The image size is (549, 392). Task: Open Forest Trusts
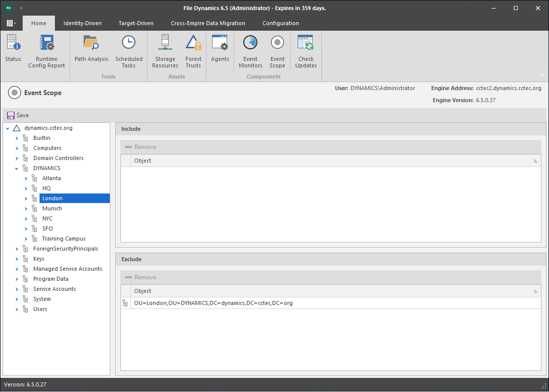[193, 49]
